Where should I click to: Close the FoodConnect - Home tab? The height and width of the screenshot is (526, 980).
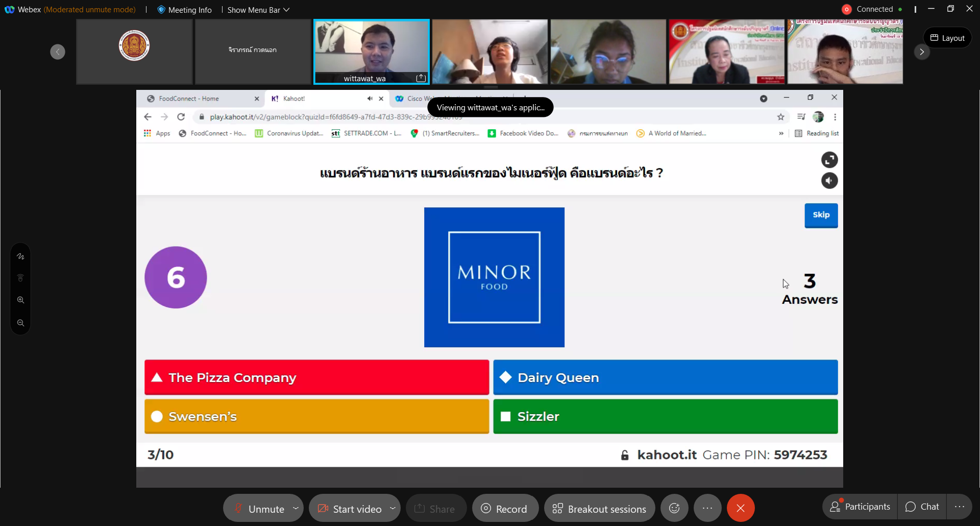click(x=257, y=99)
